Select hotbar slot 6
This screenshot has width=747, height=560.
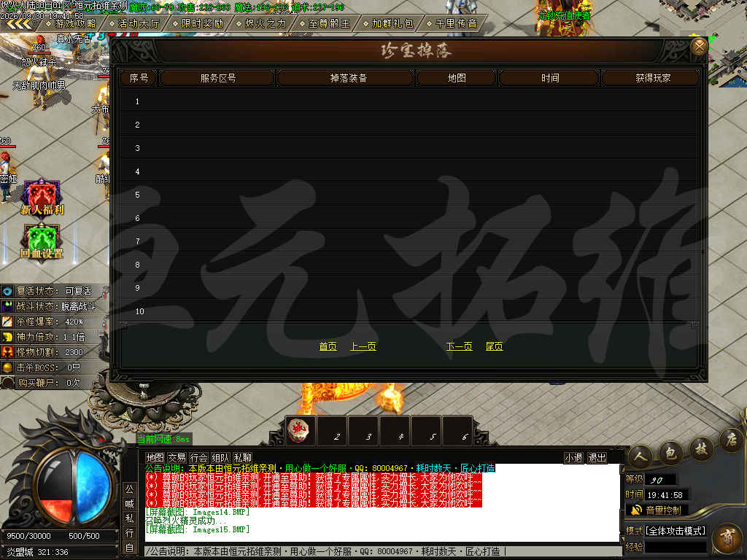coord(458,432)
